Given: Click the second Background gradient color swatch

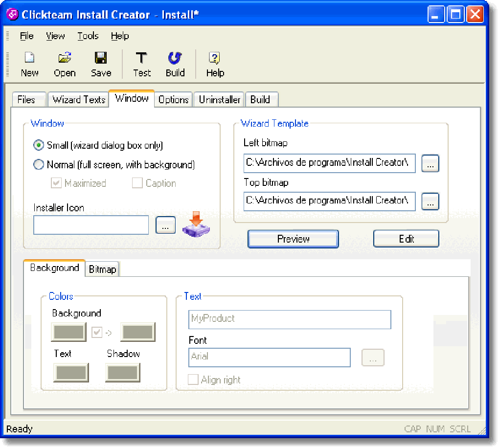Looking at the screenshot, I should point(138,332).
